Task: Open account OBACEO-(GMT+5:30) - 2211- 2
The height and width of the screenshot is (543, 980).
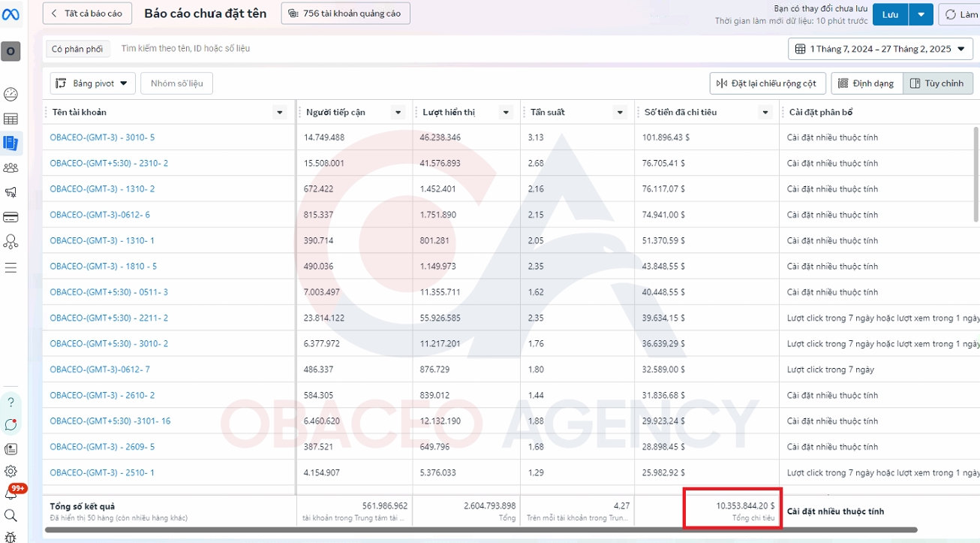Action: 109,318
